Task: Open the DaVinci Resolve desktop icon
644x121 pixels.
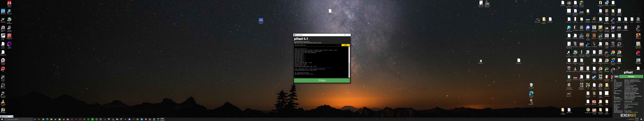Action: 3,78
